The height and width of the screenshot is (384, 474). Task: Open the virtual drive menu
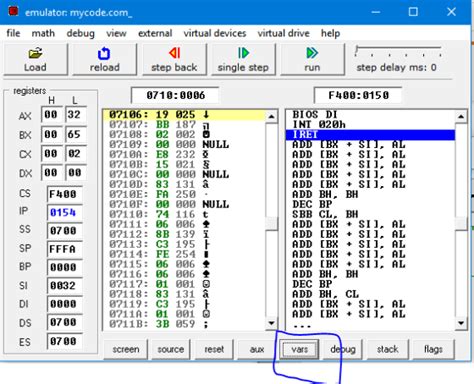point(283,33)
